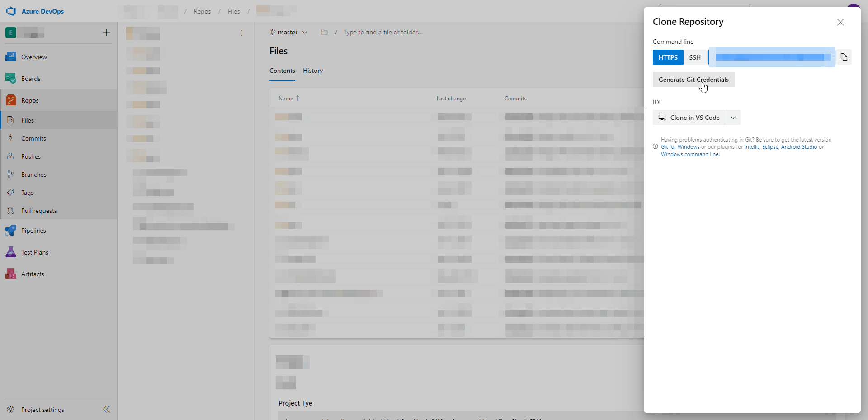Open the Branches view

34,174
